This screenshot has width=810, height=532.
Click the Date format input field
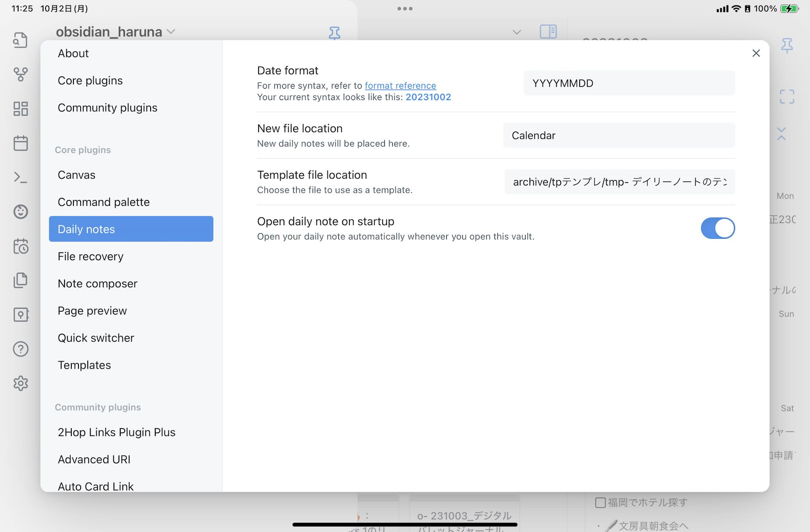[x=629, y=83]
